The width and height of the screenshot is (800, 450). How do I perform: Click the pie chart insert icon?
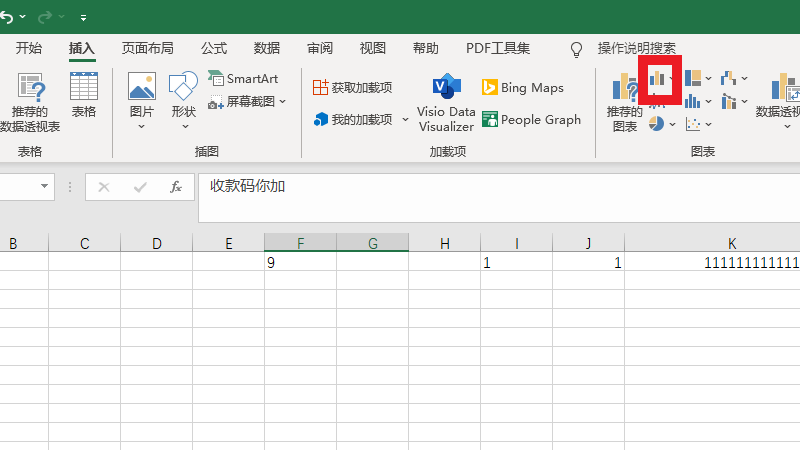(x=657, y=123)
